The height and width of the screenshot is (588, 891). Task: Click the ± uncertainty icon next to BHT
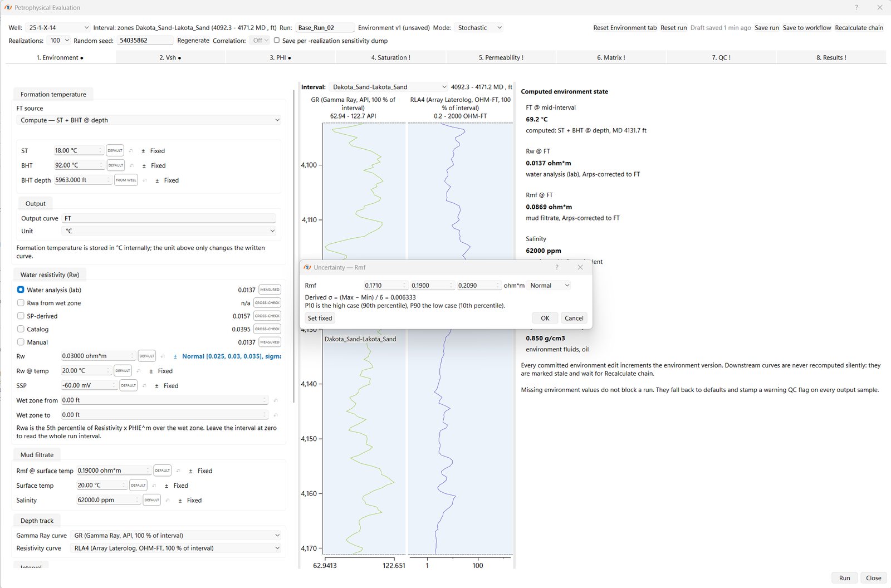[x=144, y=166]
